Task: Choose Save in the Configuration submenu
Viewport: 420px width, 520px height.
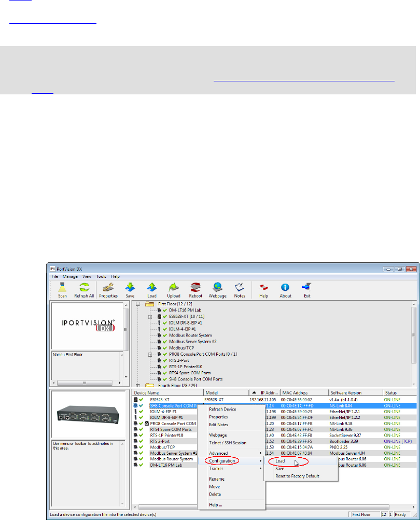Action: pyautogui.click(x=301, y=469)
